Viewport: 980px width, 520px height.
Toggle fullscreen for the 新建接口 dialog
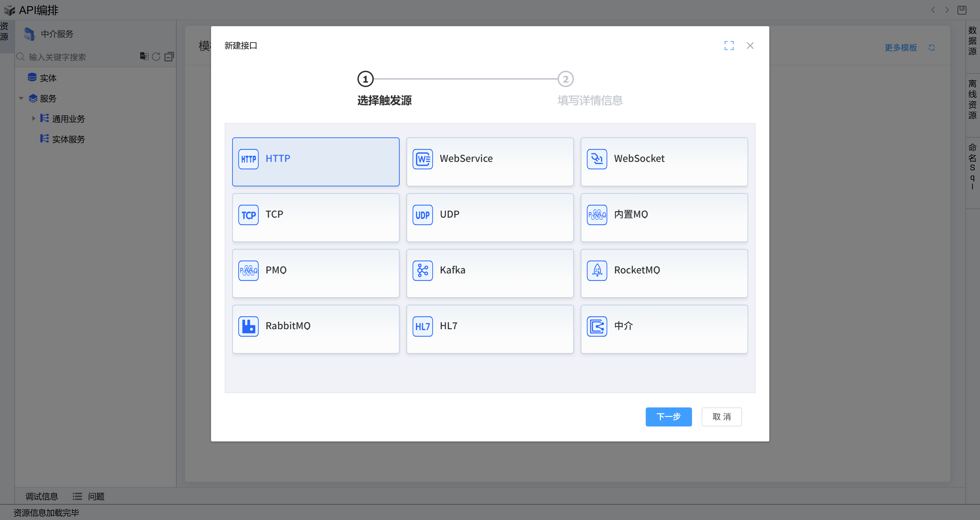(728, 46)
